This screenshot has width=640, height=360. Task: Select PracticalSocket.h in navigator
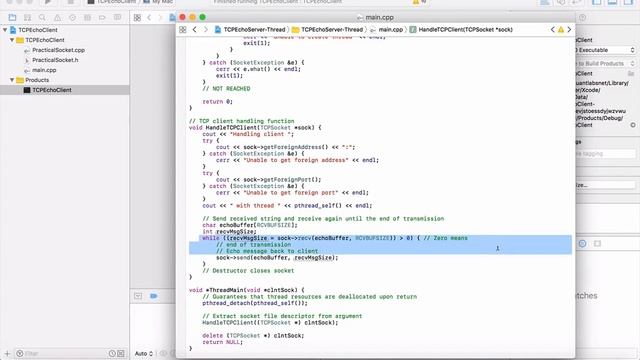(x=51, y=60)
